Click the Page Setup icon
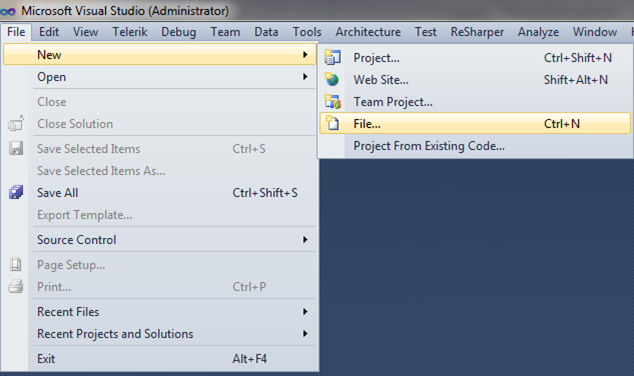The width and height of the screenshot is (634, 376). pos(16,264)
